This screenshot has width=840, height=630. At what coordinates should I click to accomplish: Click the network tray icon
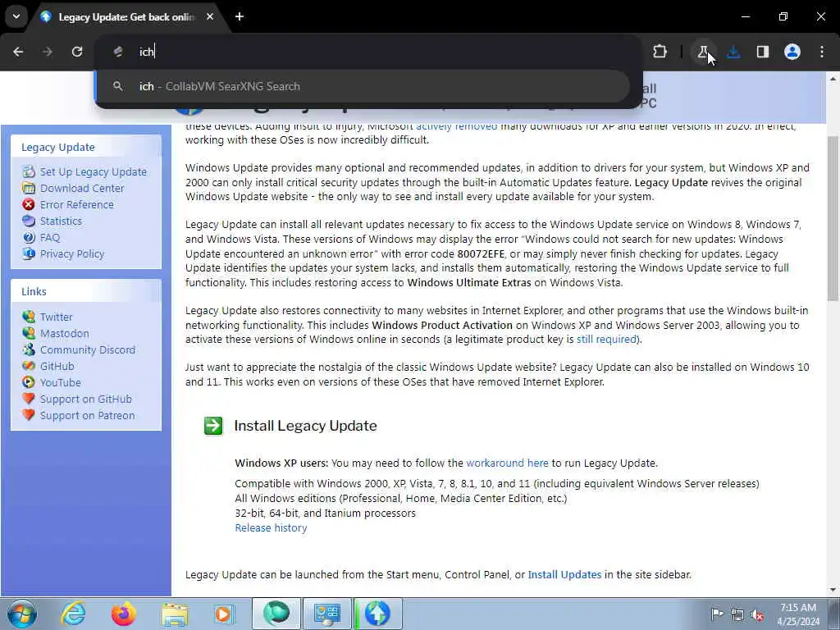pos(737,614)
